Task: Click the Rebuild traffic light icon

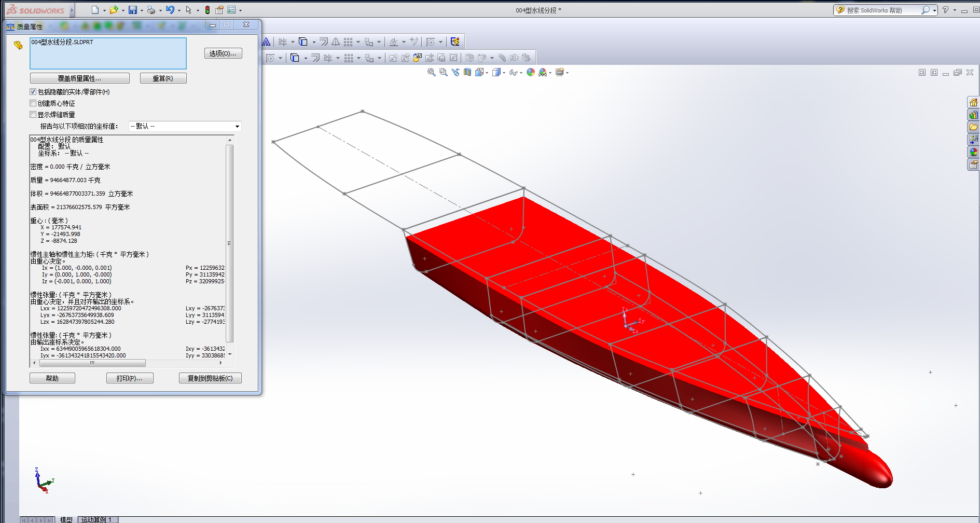Action: pos(208,10)
